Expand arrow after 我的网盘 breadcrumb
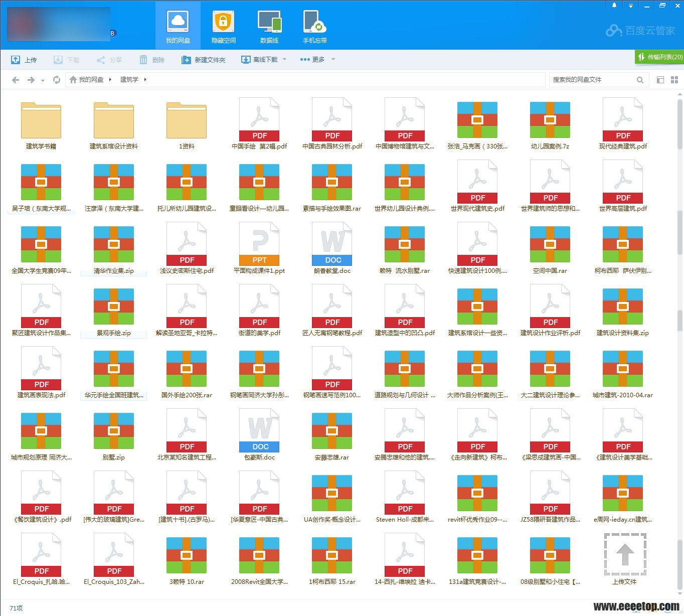The height and width of the screenshot is (616, 684). [x=110, y=80]
